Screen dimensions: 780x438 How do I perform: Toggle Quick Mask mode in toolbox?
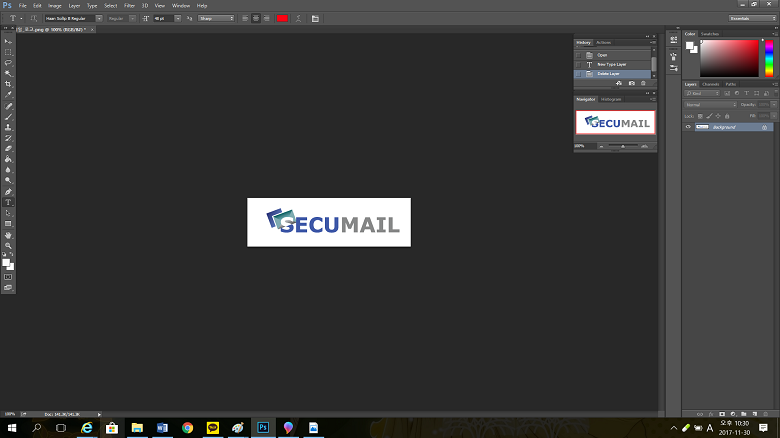tap(8, 277)
